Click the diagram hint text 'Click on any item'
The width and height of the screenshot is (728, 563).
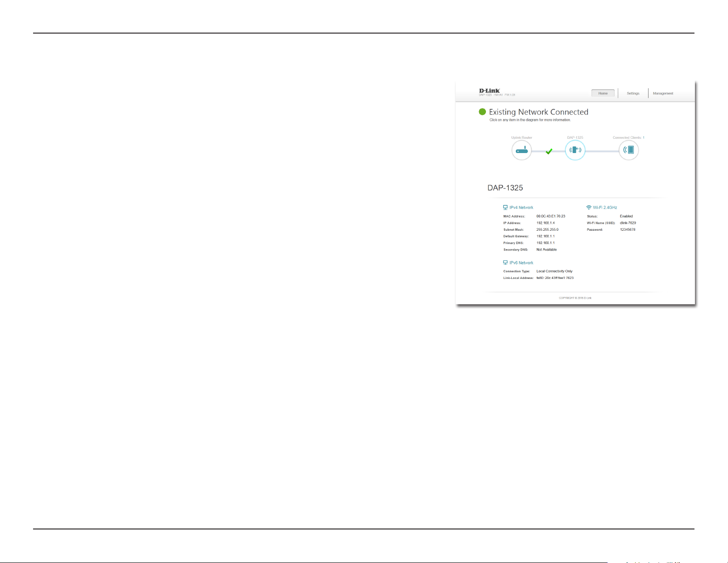(530, 120)
